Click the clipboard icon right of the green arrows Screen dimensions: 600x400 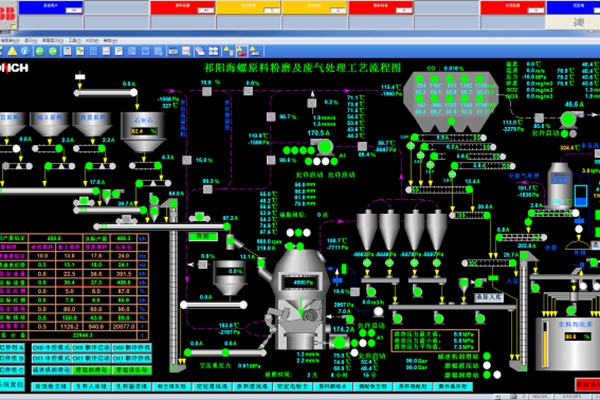point(67,51)
